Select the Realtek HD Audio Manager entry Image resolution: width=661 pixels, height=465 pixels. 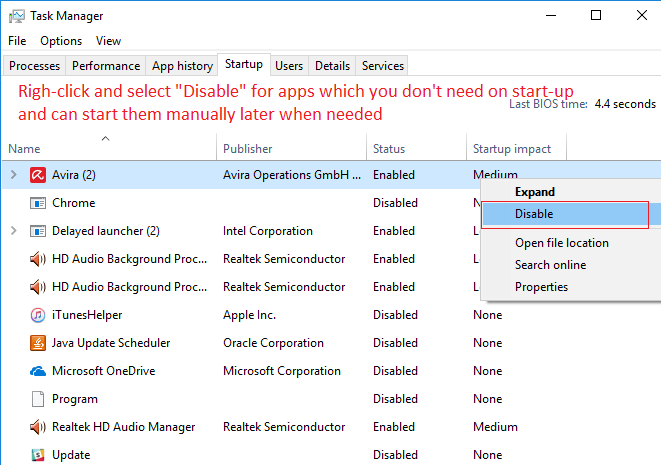tap(124, 427)
